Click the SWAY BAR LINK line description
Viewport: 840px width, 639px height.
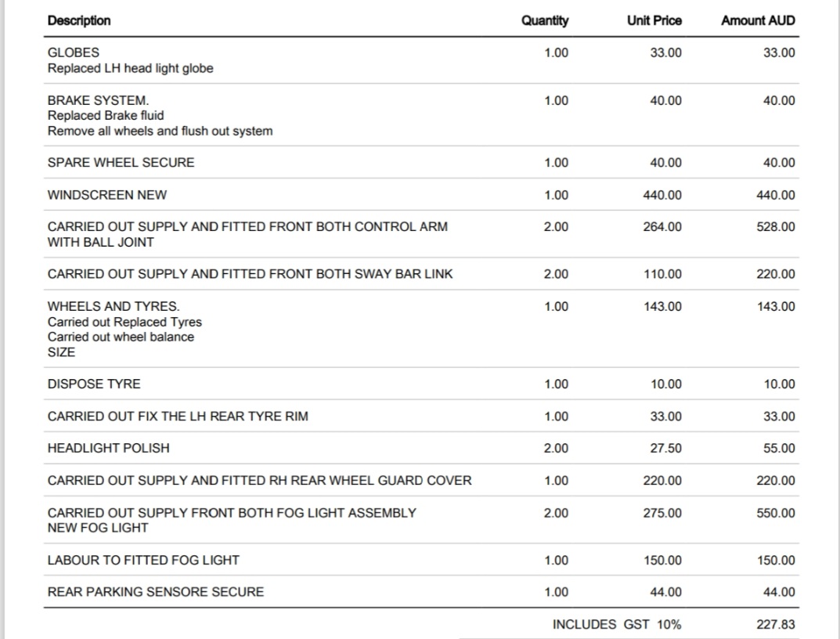tap(250, 274)
